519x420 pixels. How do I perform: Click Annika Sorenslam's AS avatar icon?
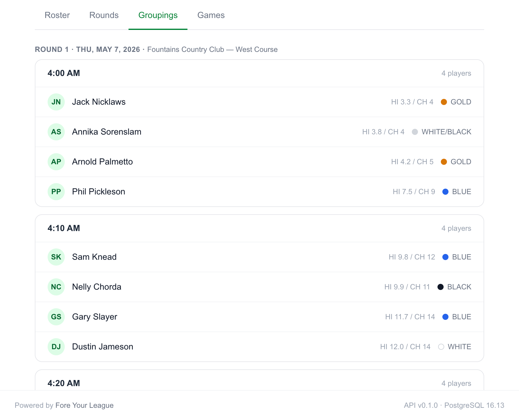pos(56,132)
